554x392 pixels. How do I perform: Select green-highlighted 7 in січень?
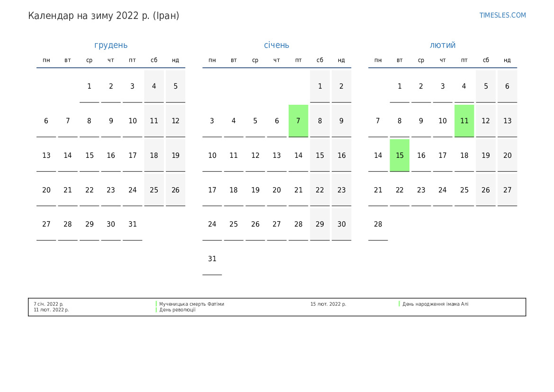pyautogui.click(x=298, y=121)
